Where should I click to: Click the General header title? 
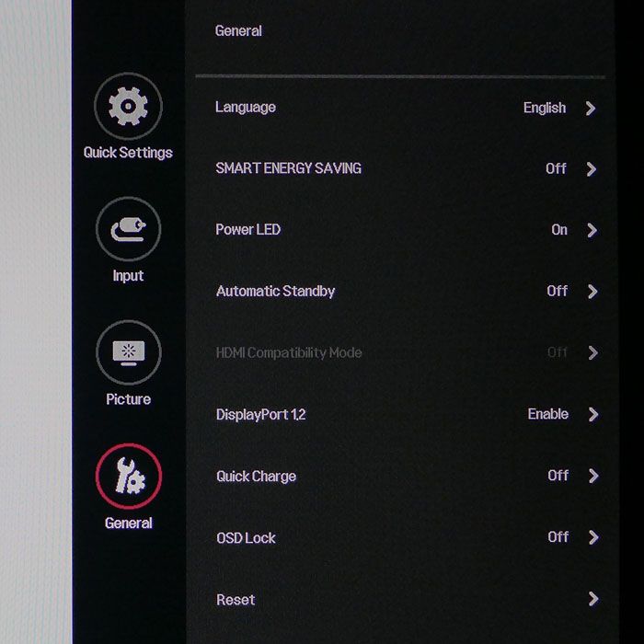(x=238, y=30)
